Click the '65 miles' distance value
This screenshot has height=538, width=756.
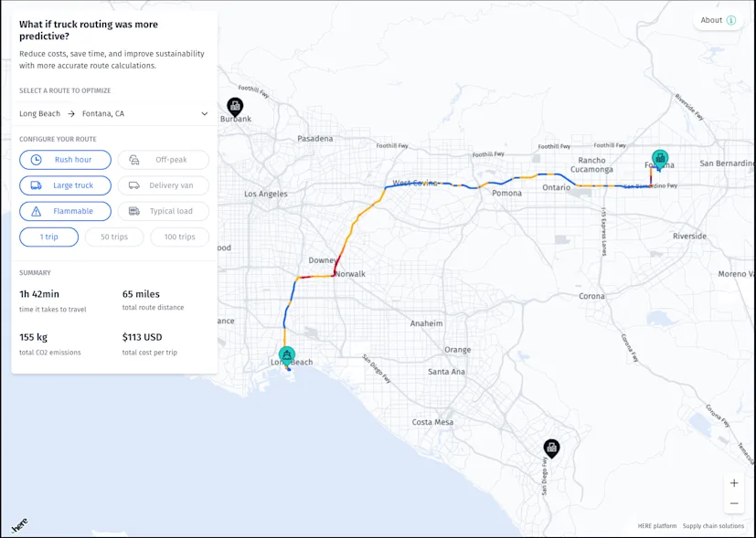141,294
